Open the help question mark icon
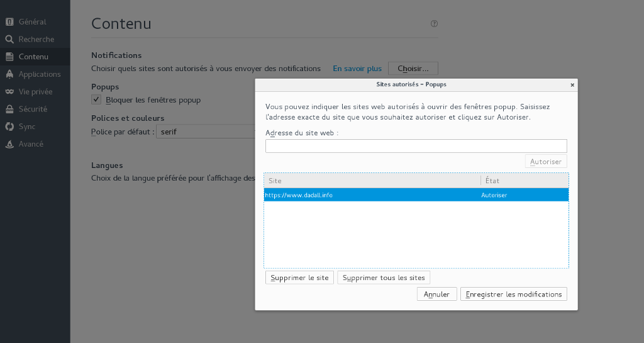Screen dimensions: 644x343 pyautogui.click(x=434, y=23)
